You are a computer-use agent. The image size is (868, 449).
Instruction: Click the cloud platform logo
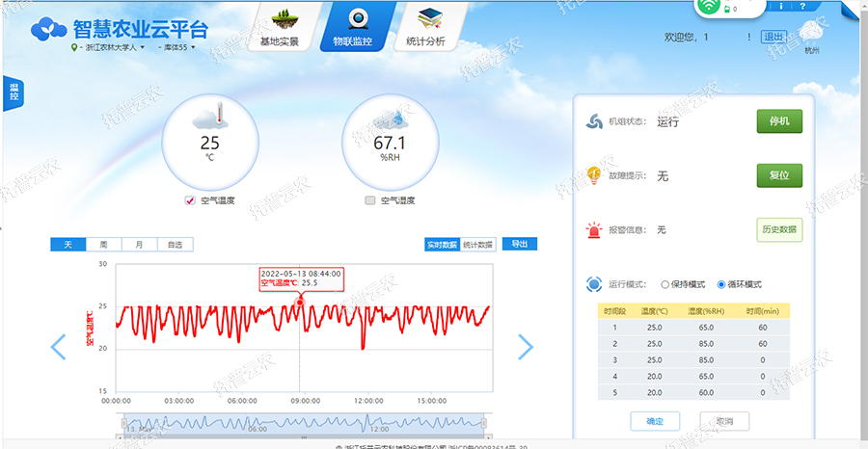tap(50, 30)
